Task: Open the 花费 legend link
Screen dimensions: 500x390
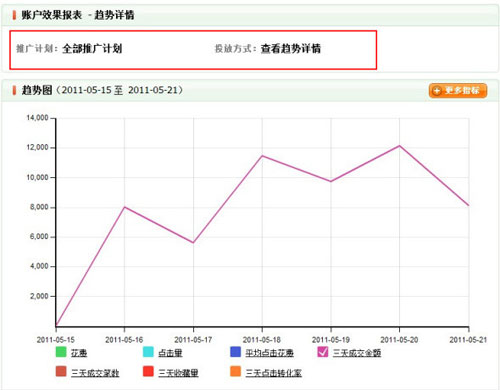Action: pos(79,353)
